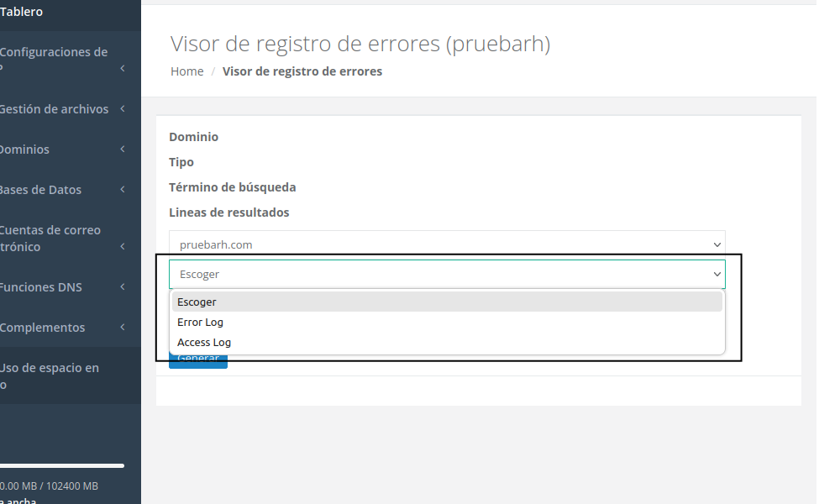Click the current-page breadcrumb text
840x504 pixels.
(x=302, y=71)
